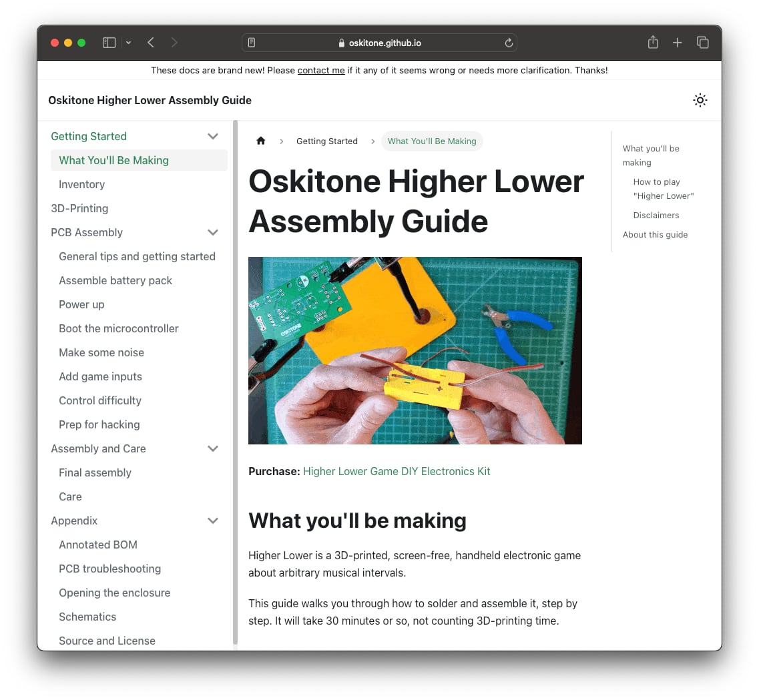Open Final assembly page
Viewport: 759px width, 700px height.
coord(95,472)
